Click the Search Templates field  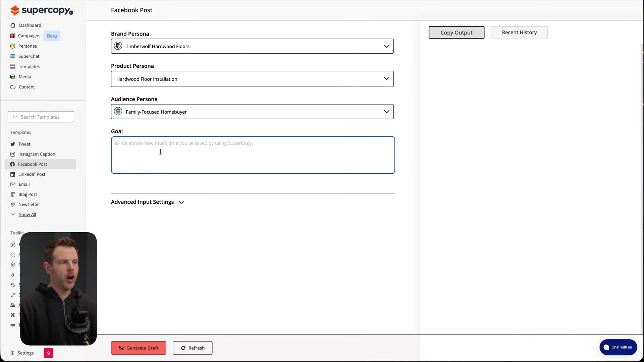[x=41, y=117]
